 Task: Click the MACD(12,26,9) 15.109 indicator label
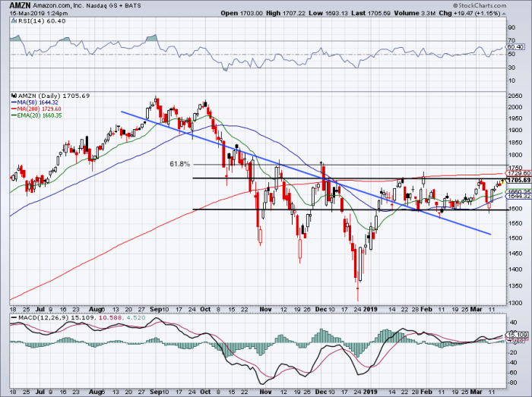[x=54, y=318]
